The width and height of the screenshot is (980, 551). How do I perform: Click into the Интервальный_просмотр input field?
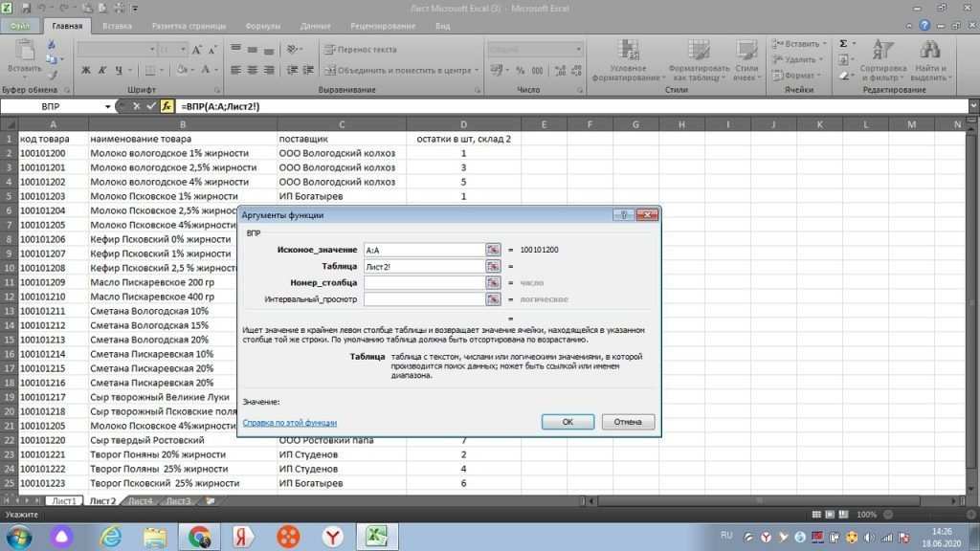tap(423, 300)
